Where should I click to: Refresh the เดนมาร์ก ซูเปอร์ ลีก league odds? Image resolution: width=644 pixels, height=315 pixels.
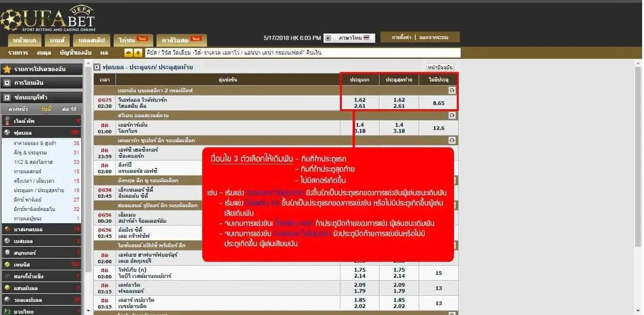[452, 140]
